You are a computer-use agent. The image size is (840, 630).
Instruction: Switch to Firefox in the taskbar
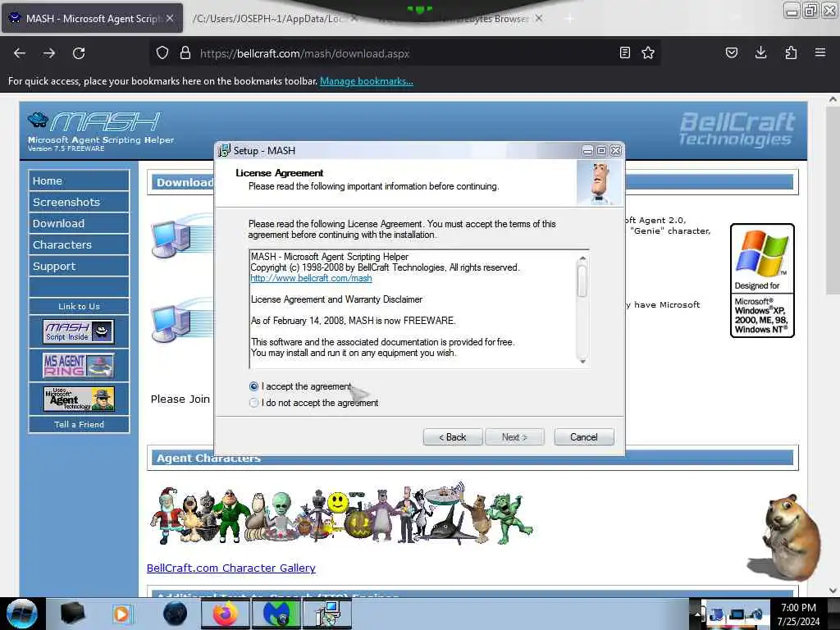click(226, 614)
